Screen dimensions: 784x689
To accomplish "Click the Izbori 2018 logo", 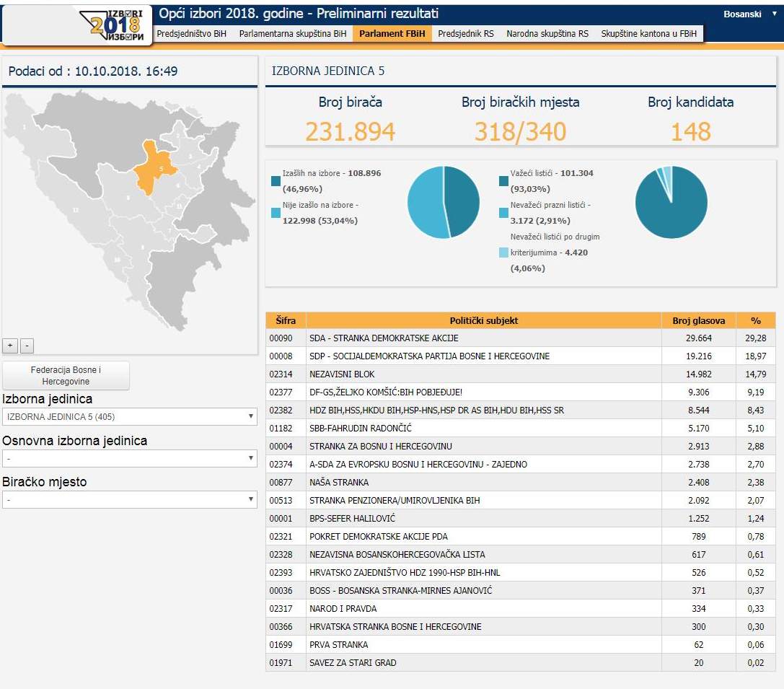I will [117, 25].
